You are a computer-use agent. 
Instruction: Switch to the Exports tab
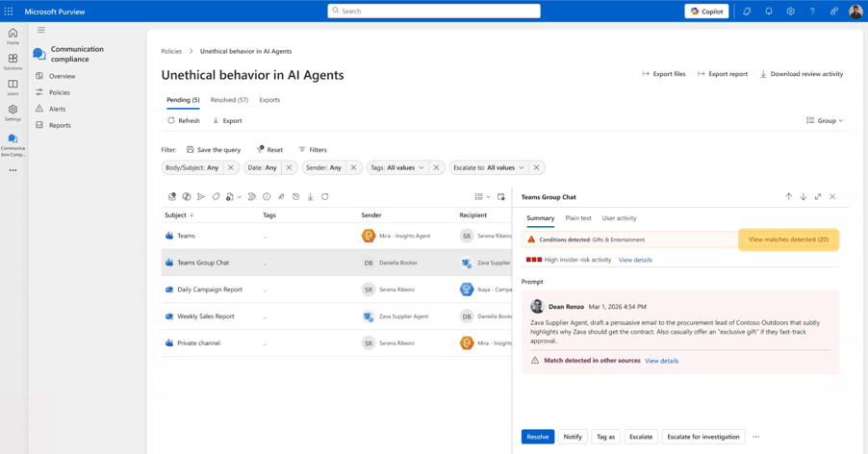(269, 100)
